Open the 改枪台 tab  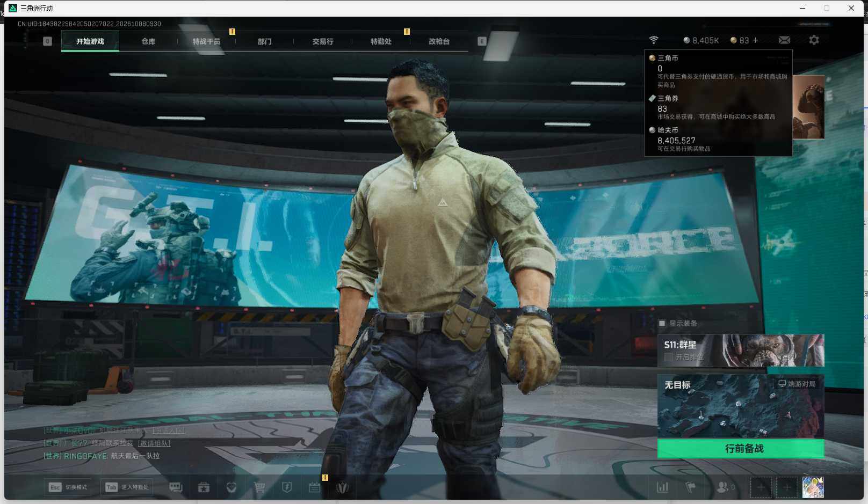click(x=439, y=41)
